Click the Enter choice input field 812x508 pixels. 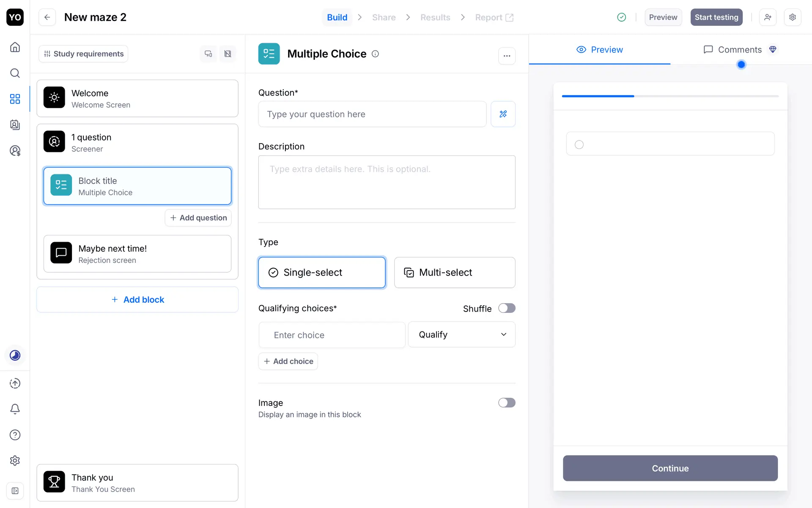pos(332,335)
